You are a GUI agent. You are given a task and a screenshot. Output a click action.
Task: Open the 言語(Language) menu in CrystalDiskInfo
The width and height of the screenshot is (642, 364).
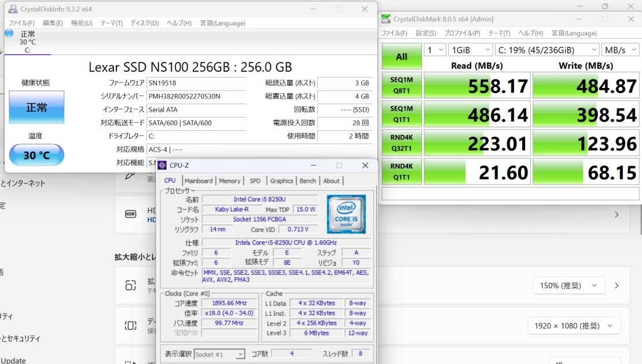tap(223, 23)
